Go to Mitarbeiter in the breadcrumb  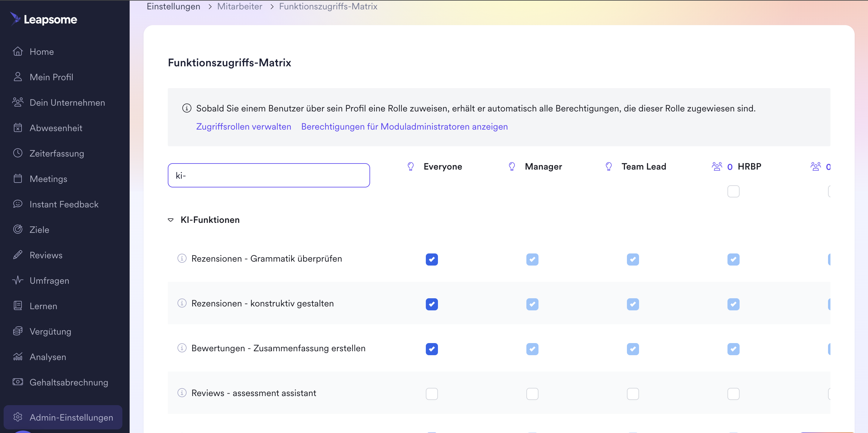pyautogui.click(x=239, y=6)
